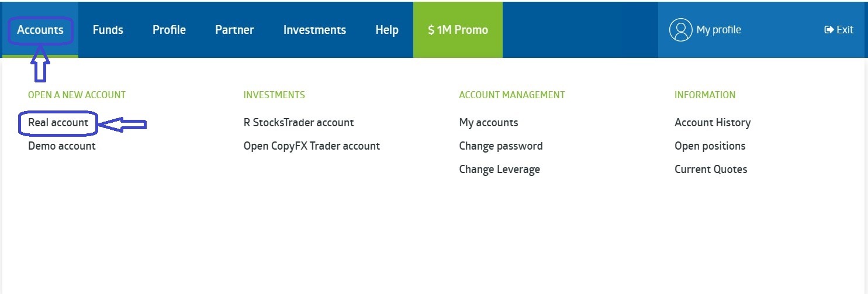Go to My accounts
Image resolution: width=868 pixels, height=294 pixels.
pos(488,123)
